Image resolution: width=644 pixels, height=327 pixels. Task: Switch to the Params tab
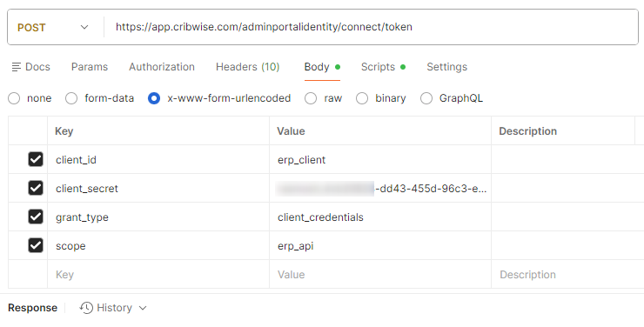point(90,67)
